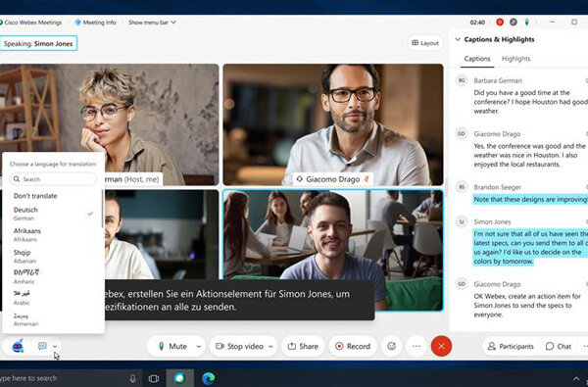Select Barbara German's host video tile
Viewport: 588px width, 387px height.
coord(109,124)
